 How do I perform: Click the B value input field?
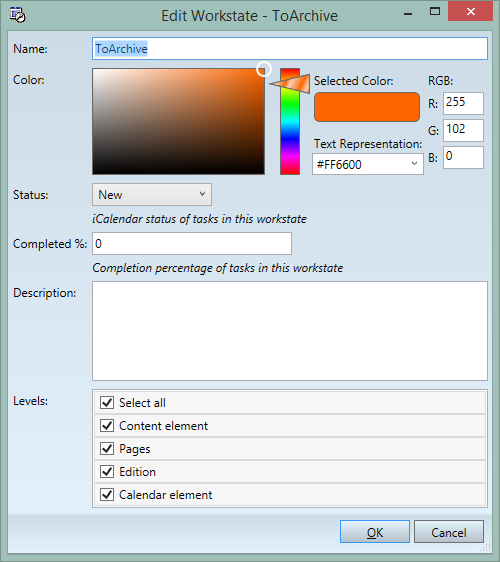point(463,157)
